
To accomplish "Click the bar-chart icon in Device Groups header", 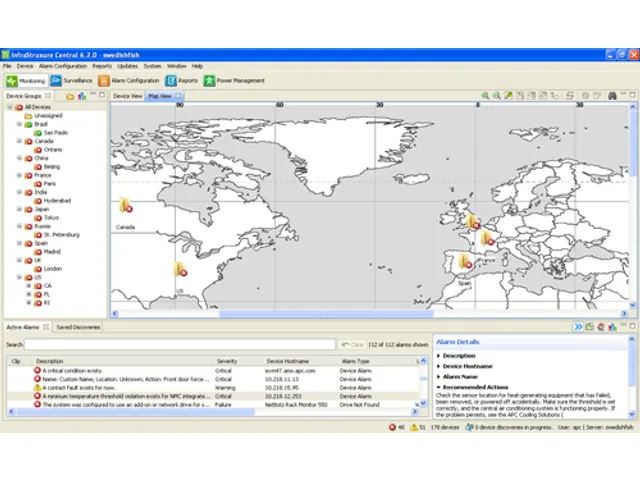I will [82, 96].
